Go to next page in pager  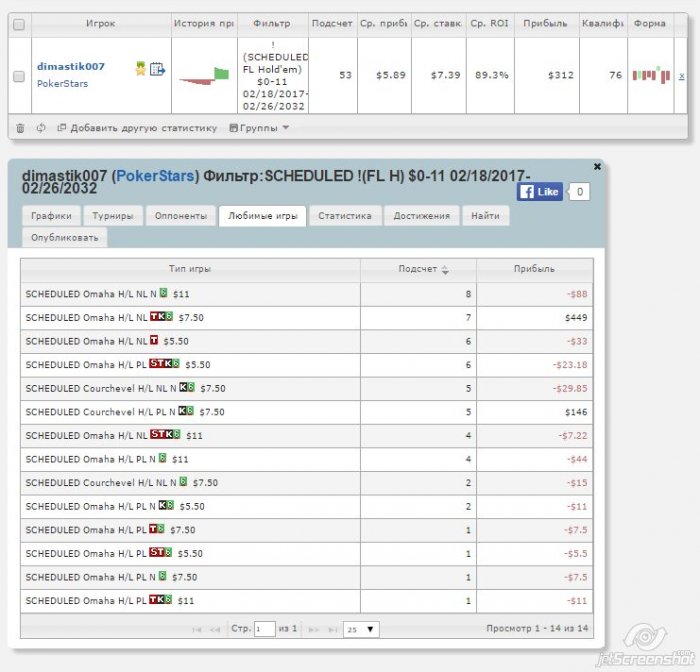point(314,629)
